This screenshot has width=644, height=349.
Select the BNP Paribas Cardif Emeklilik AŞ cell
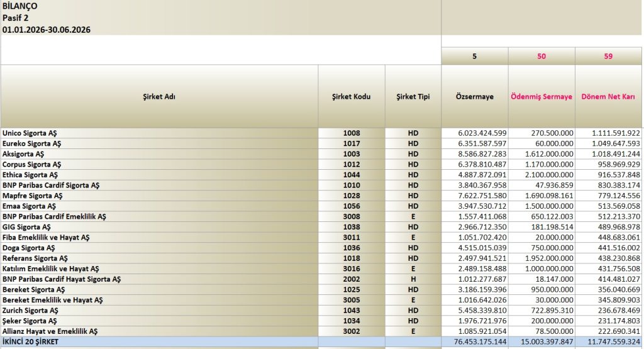point(159,216)
